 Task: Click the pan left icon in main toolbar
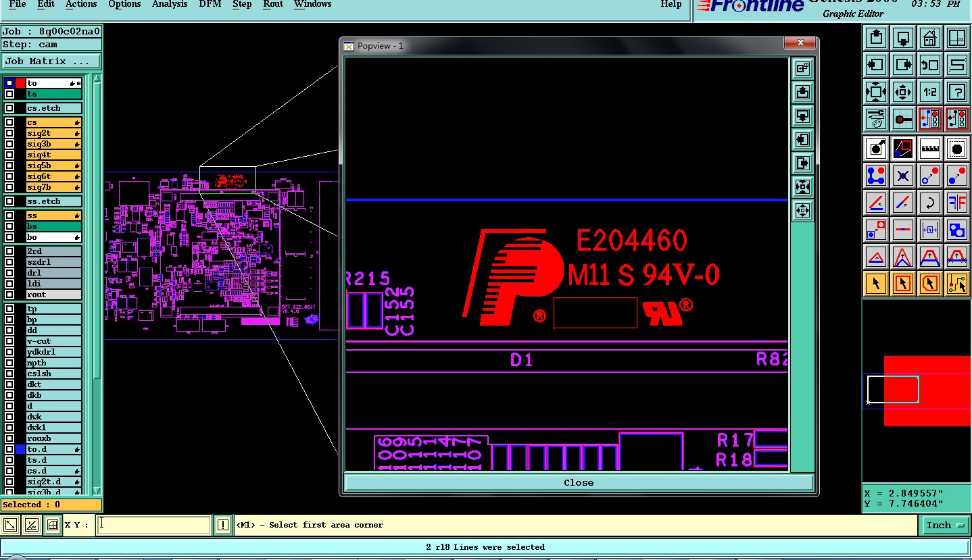pos(877,65)
